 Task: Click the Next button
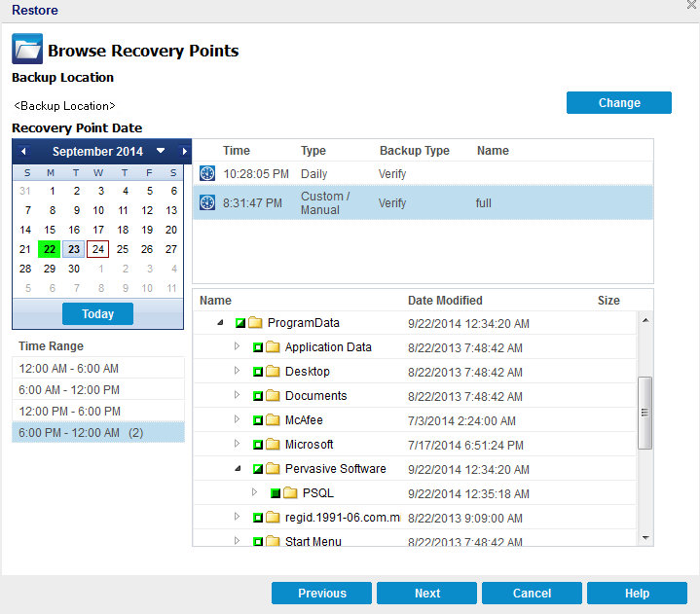[x=426, y=594]
